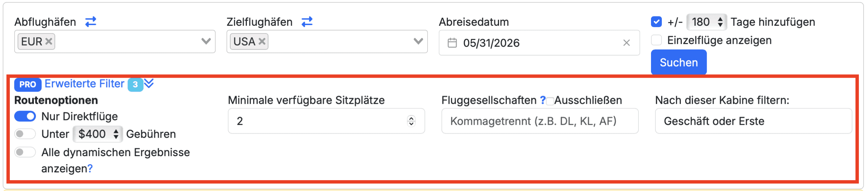Enable the Unter Gebühren toggle
Screen dimensions: 868x191
pyautogui.click(x=25, y=134)
